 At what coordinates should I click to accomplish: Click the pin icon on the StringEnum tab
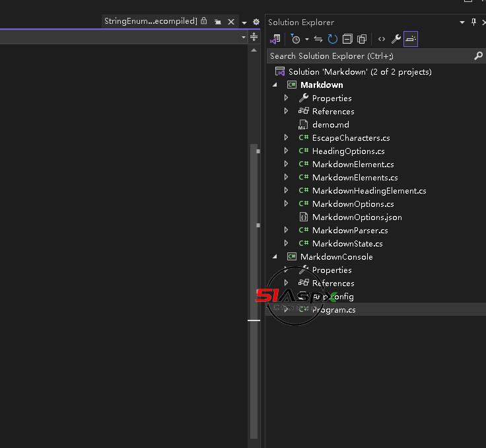point(218,22)
